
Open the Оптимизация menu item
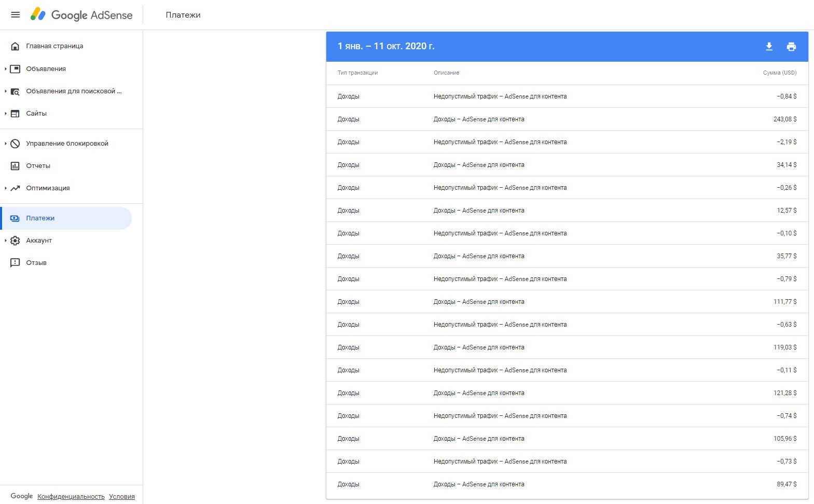point(48,188)
